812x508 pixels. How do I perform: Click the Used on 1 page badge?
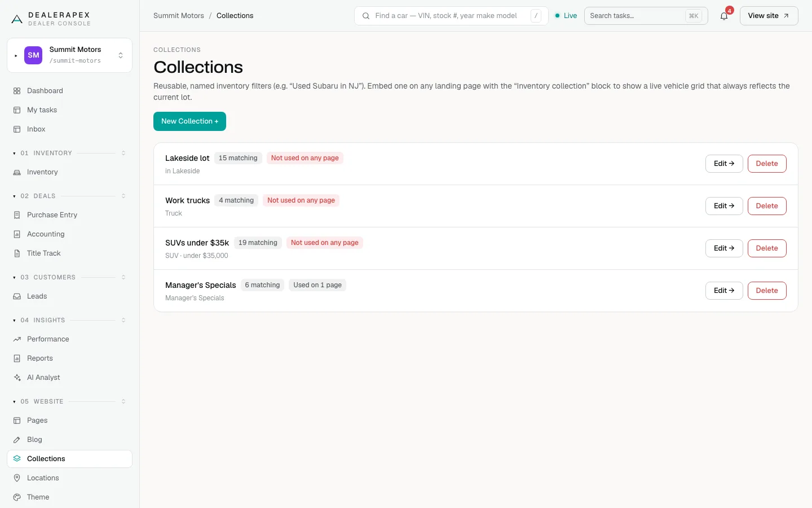click(317, 285)
